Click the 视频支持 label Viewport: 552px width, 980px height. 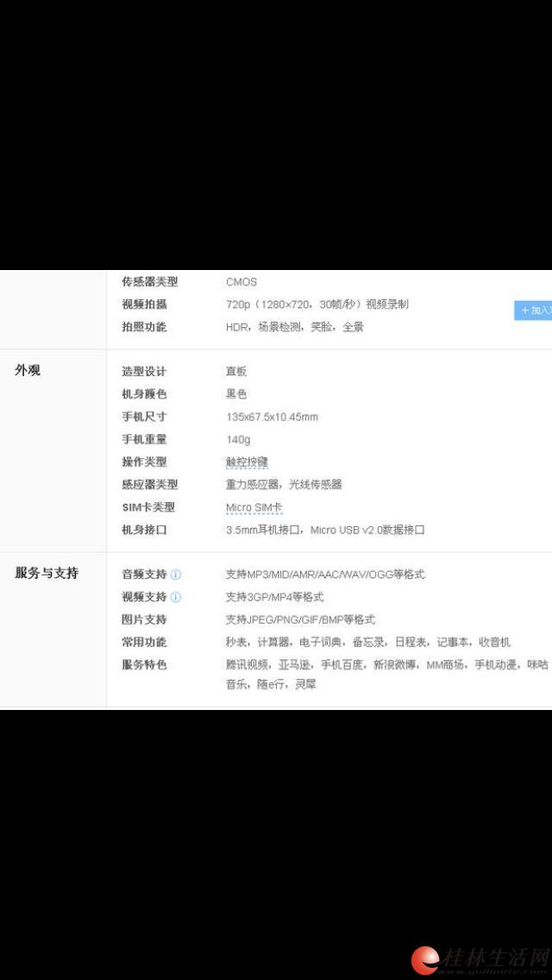point(144,597)
